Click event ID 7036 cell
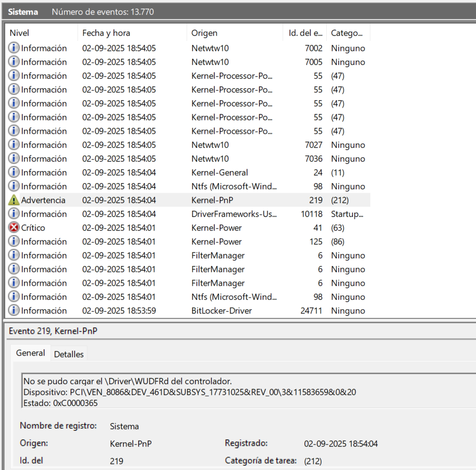The width and height of the screenshot is (476, 470). [x=314, y=159]
